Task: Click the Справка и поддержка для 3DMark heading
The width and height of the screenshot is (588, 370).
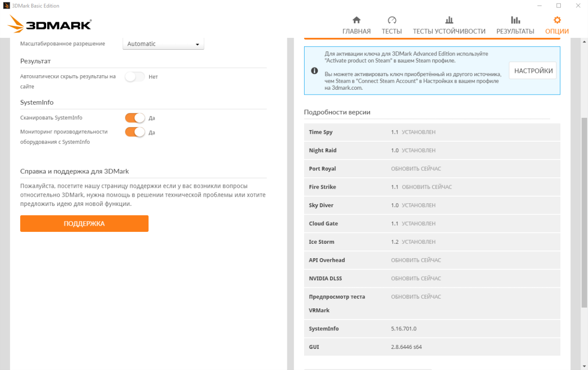Action: pyautogui.click(x=75, y=171)
